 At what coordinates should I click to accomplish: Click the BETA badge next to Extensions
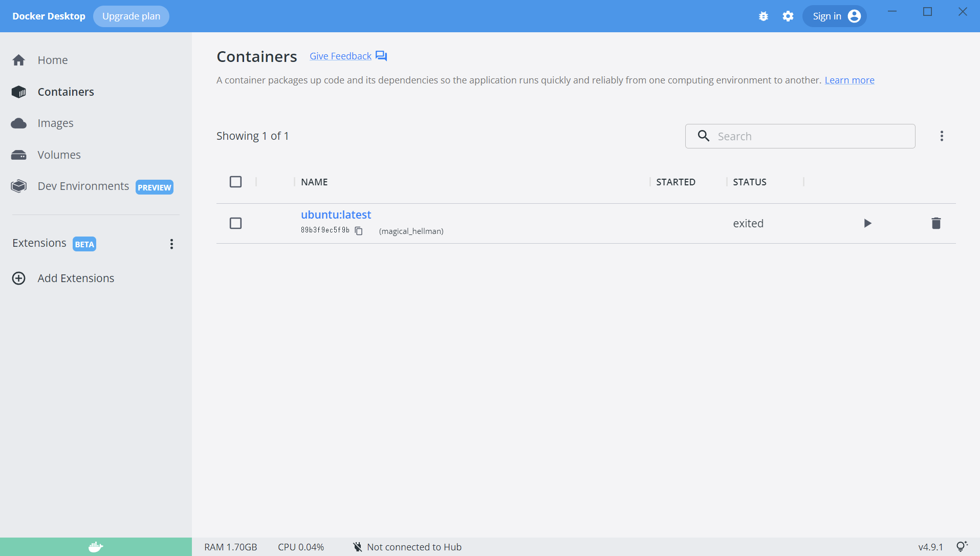(x=84, y=244)
